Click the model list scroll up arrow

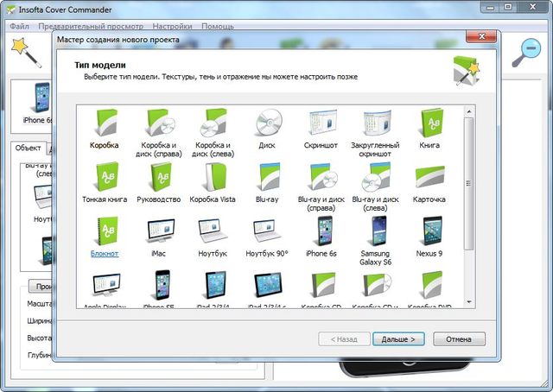(469, 112)
